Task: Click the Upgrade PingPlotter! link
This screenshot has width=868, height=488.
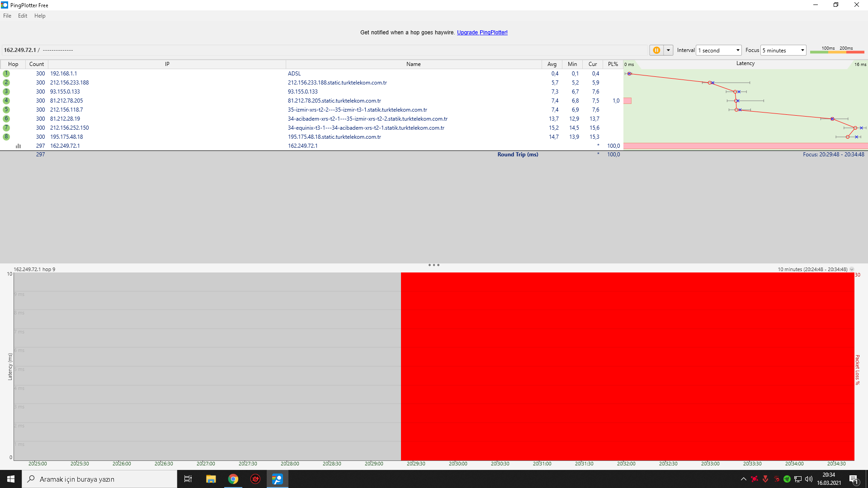Action: [x=482, y=33]
